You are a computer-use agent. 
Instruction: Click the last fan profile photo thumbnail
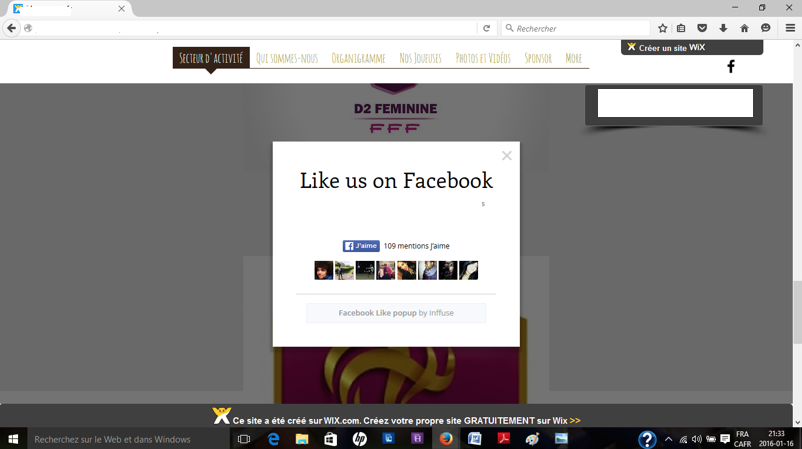pos(469,270)
